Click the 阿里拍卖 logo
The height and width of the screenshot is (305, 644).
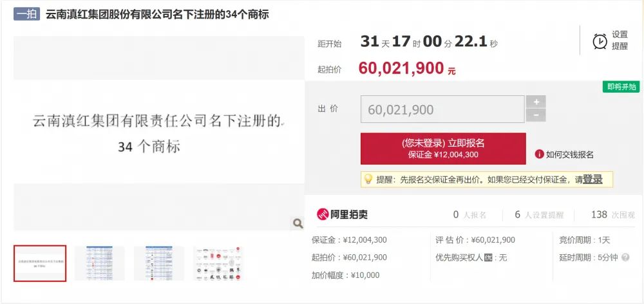[x=342, y=214]
